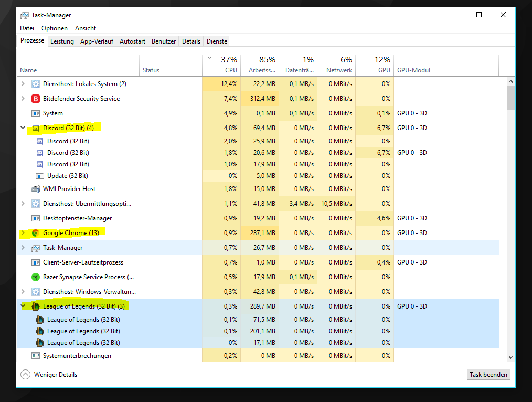Click the Task beenden button

(488, 375)
